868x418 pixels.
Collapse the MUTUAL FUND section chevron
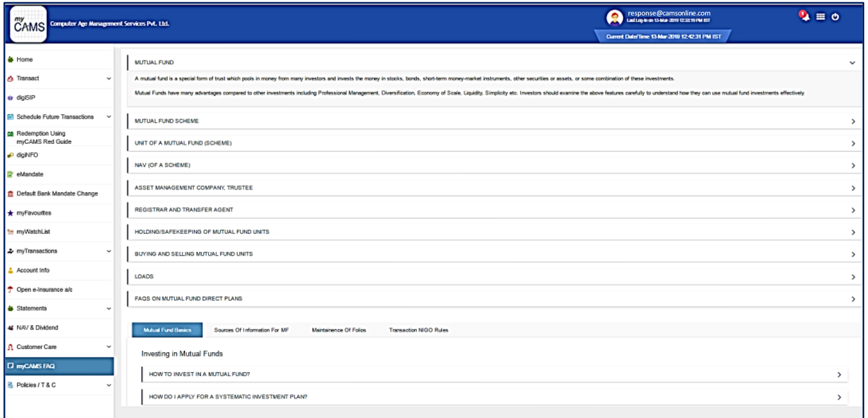tap(852, 63)
